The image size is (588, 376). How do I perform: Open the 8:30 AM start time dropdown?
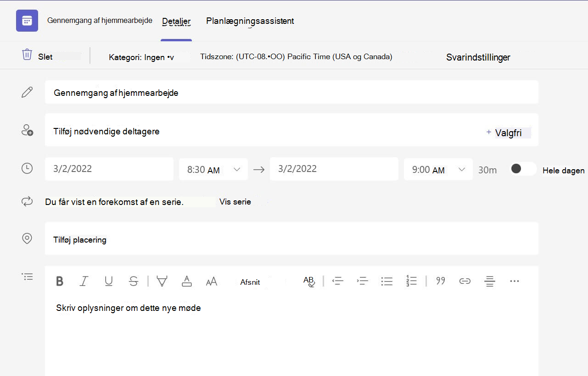(x=213, y=169)
